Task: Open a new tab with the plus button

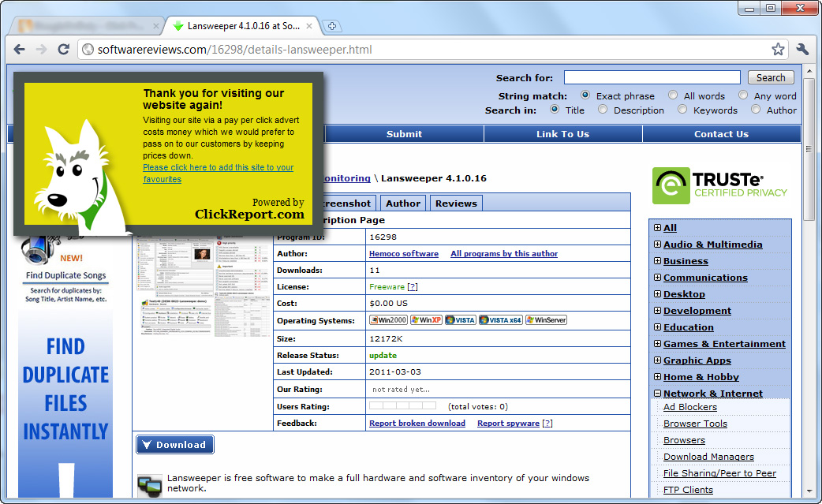Action: click(x=332, y=26)
